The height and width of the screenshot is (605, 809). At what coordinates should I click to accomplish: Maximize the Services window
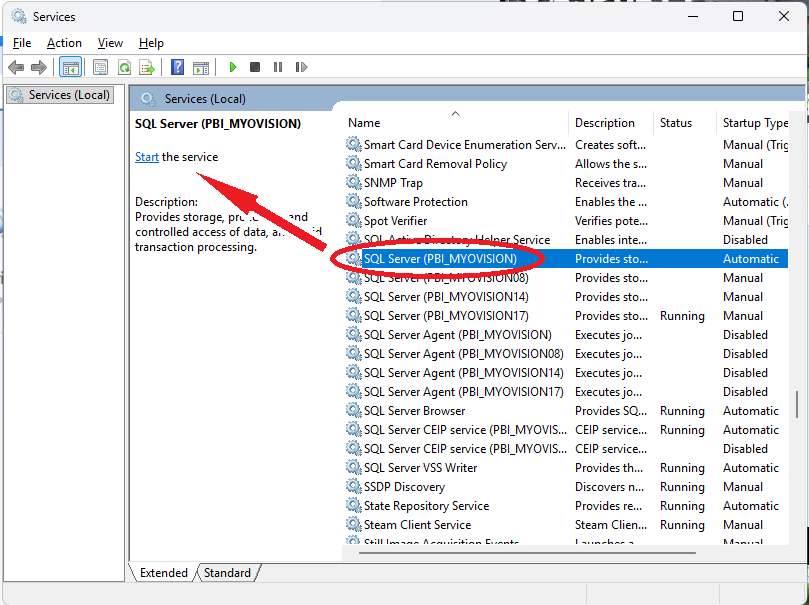(x=738, y=16)
